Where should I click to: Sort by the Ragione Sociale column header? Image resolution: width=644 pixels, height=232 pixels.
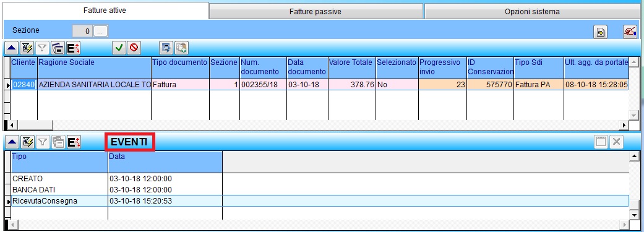pos(95,67)
